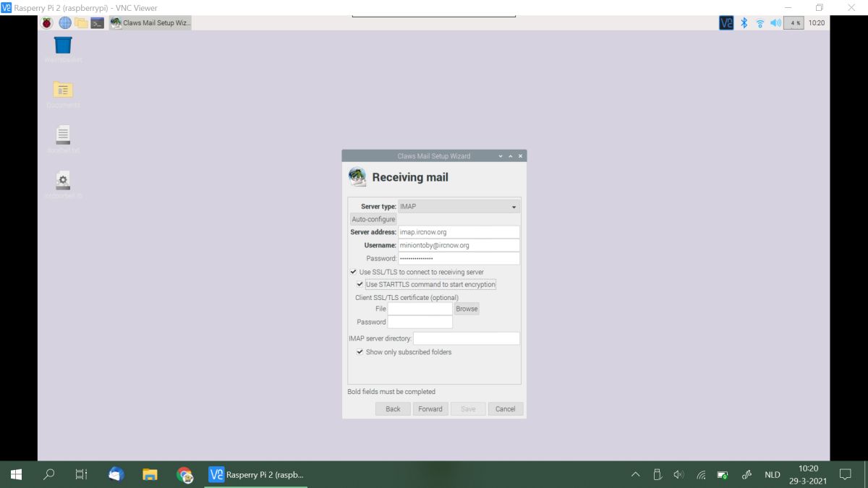Open the Windows Start menu
This screenshot has width=868, height=488.
[x=16, y=475]
